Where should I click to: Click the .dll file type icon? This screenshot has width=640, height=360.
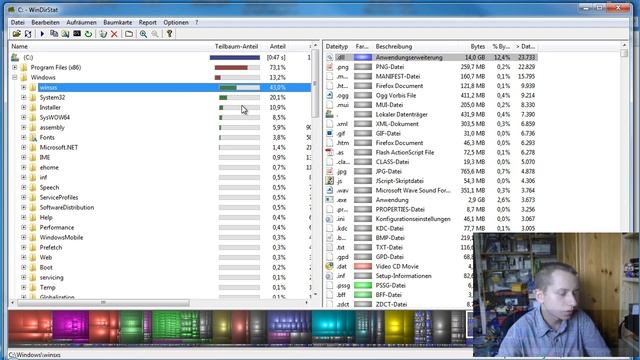tap(330, 58)
